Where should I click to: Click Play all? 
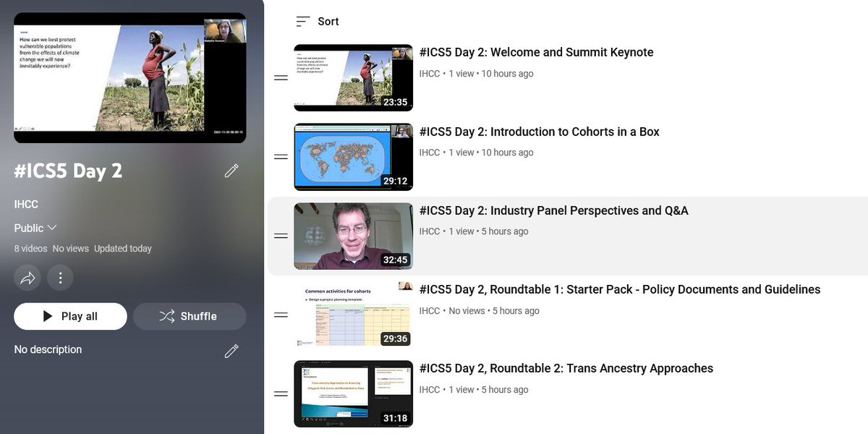pos(70,316)
